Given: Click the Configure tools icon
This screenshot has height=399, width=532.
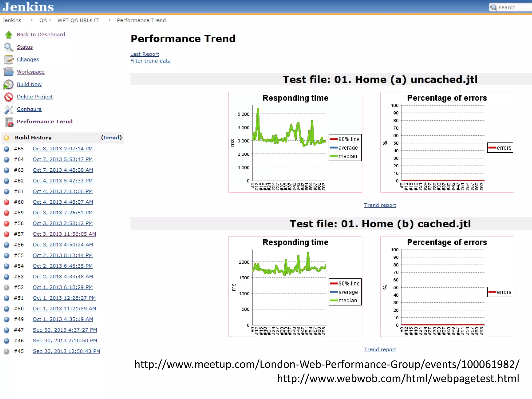Looking at the screenshot, I should click(x=9, y=109).
